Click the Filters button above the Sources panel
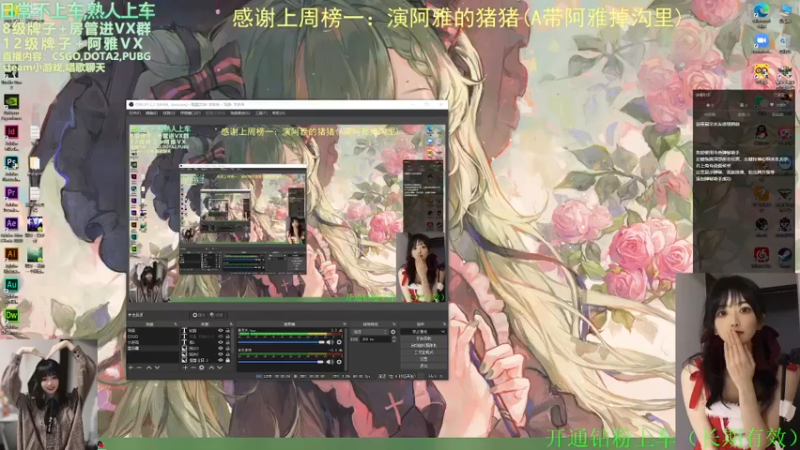Image resolution: width=800 pixels, height=450 pixels. click(216, 315)
